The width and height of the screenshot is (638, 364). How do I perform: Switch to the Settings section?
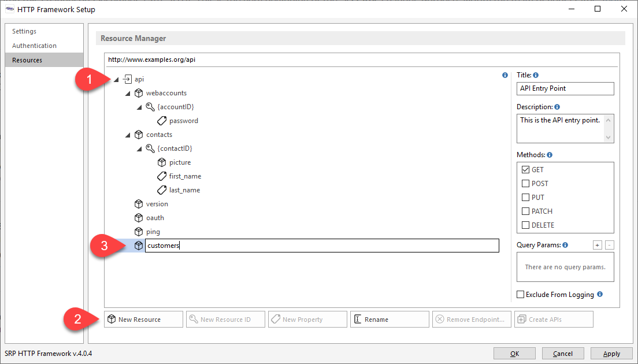[24, 31]
